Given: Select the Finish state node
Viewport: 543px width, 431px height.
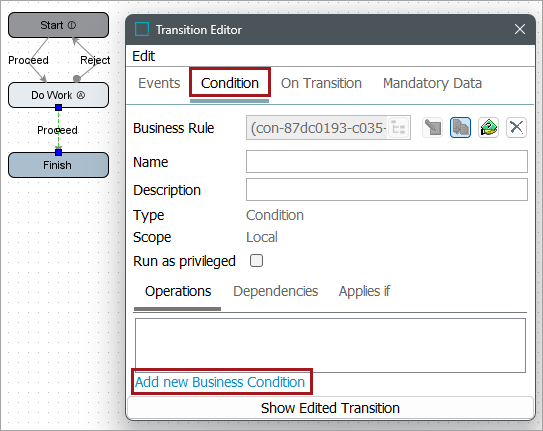Looking at the screenshot, I should (x=59, y=165).
